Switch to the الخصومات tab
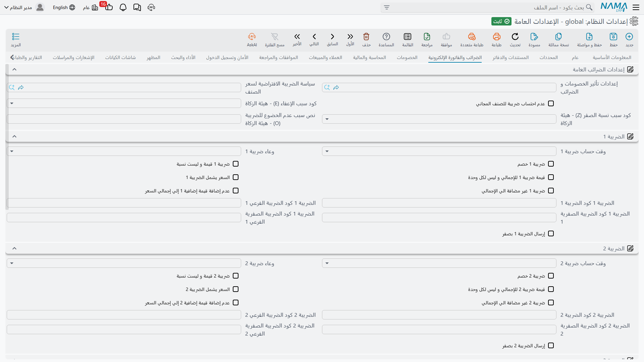644x362 pixels. tap(407, 57)
